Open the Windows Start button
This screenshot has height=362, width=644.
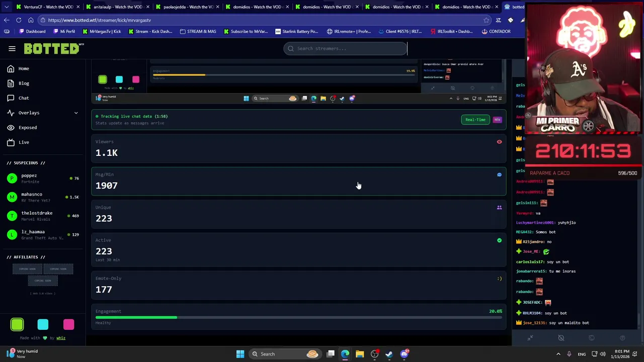pos(240,354)
